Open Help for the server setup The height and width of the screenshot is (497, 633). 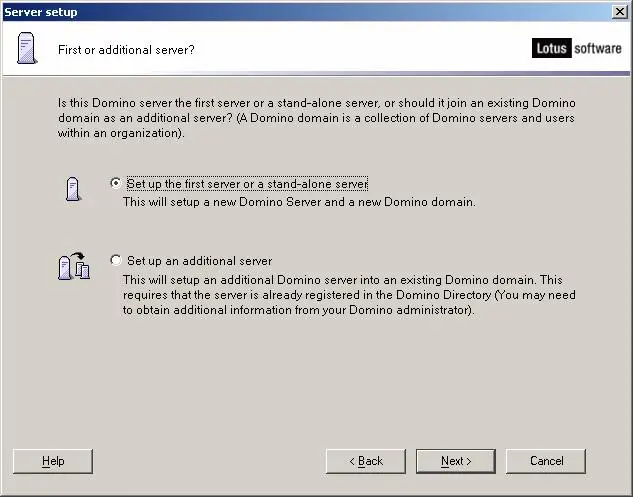(x=53, y=461)
